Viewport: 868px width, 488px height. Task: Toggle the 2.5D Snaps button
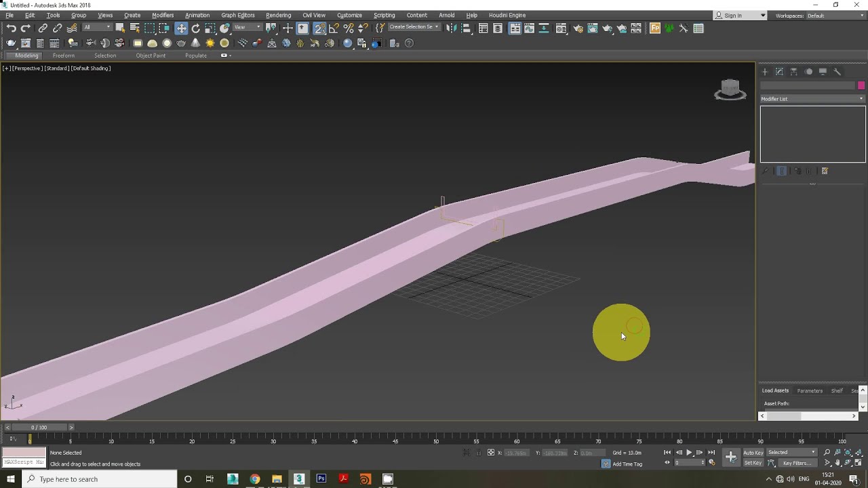point(319,28)
